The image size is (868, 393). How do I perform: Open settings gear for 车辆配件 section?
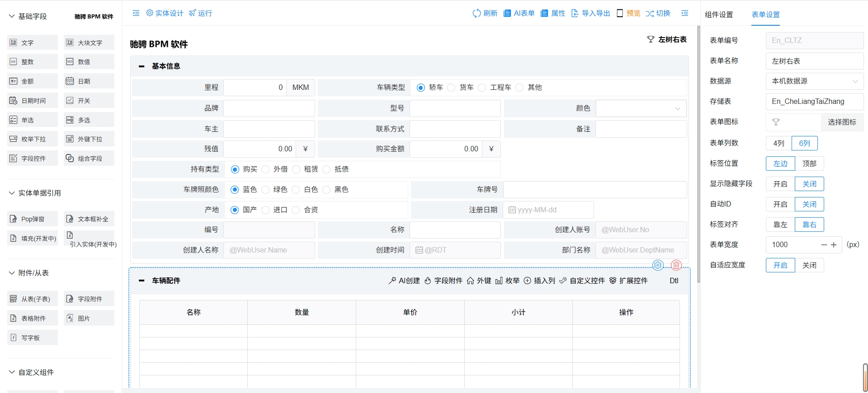click(x=658, y=265)
